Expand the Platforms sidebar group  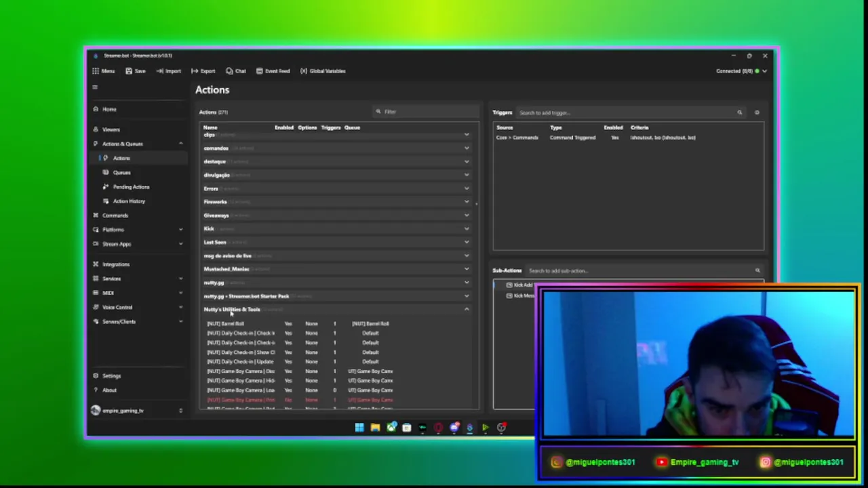pyautogui.click(x=138, y=230)
